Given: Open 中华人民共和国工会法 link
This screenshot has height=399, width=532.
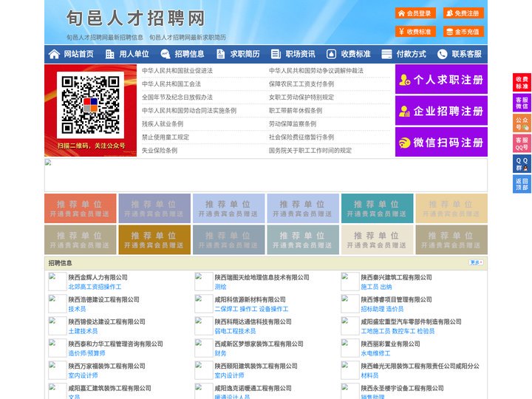Looking at the screenshot, I should pos(171,83).
